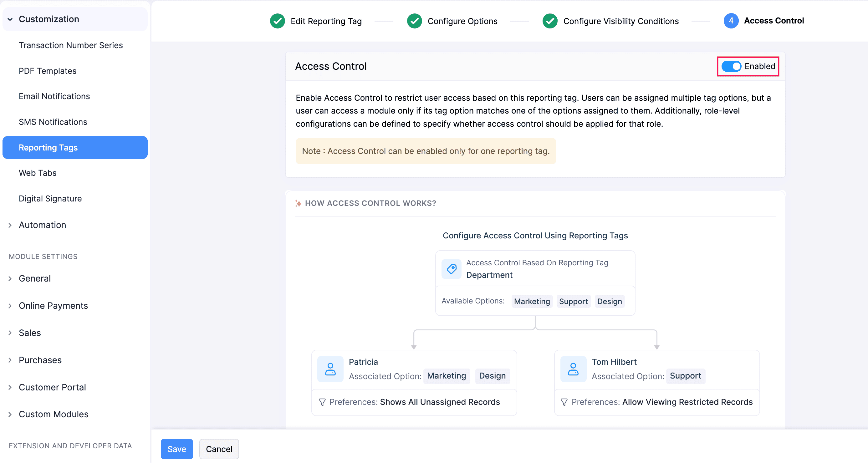This screenshot has height=463, width=868.
Task: Click the Save button
Action: coord(176,449)
